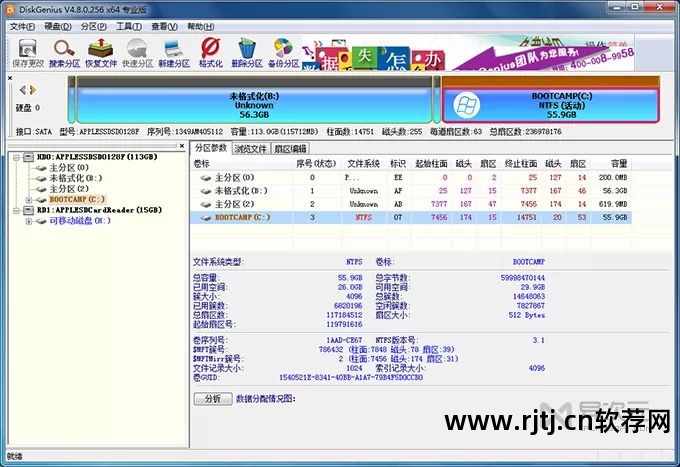Click the Analyze (分析) button
This screenshot has width=680, height=467.
tap(212, 398)
